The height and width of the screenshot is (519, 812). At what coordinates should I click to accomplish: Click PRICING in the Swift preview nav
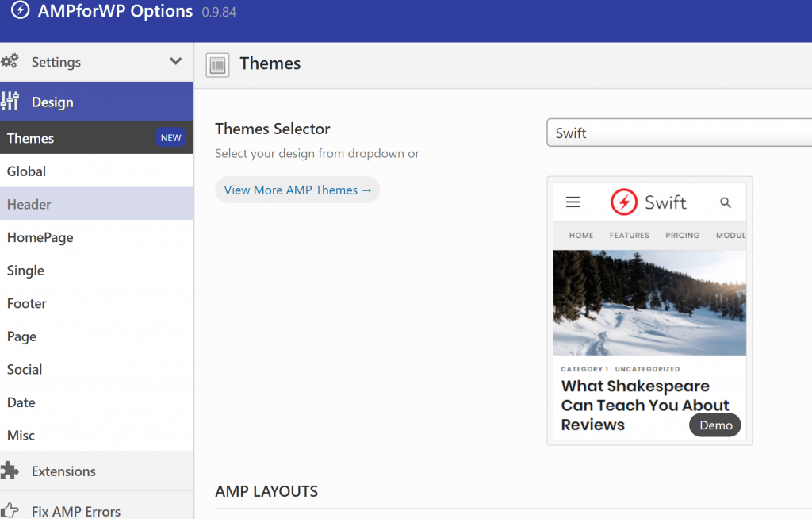[x=683, y=236]
